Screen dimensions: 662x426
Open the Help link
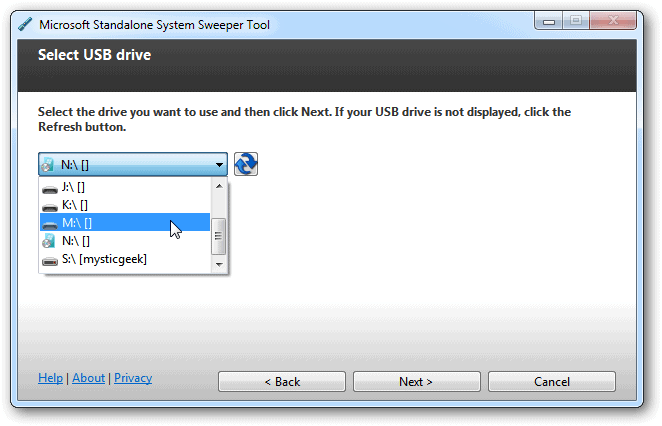coord(50,378)
